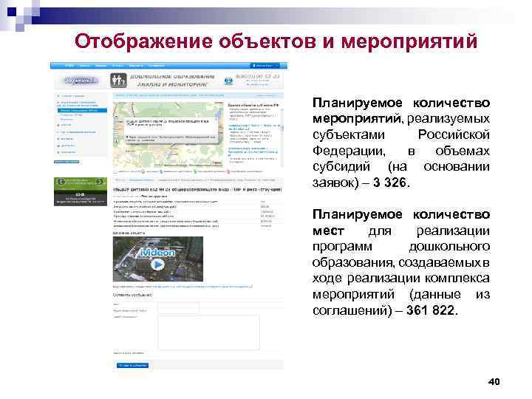Viewport: 532px width, 399px height.
Task: Click the family pictogram logo in the site header
Action: (118, 81)
